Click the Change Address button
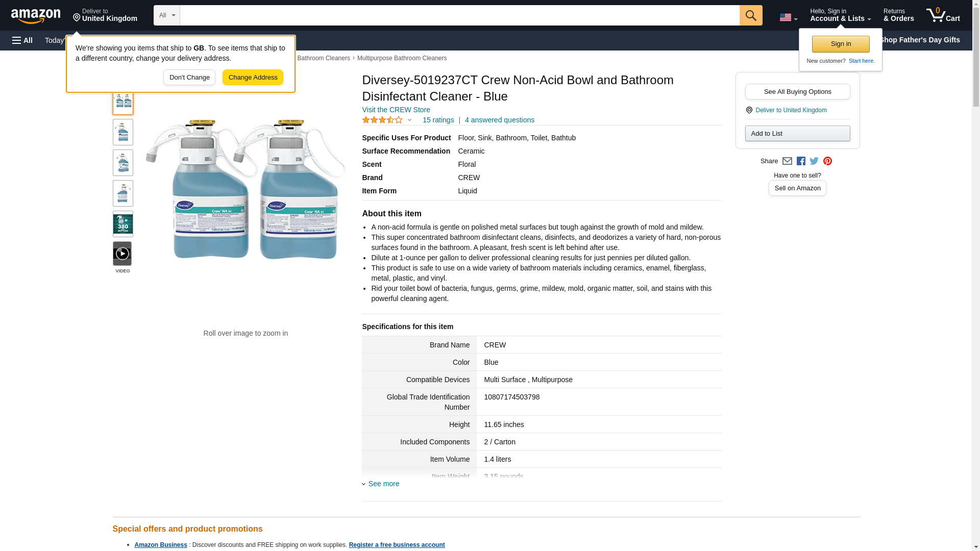 [253, 78]
